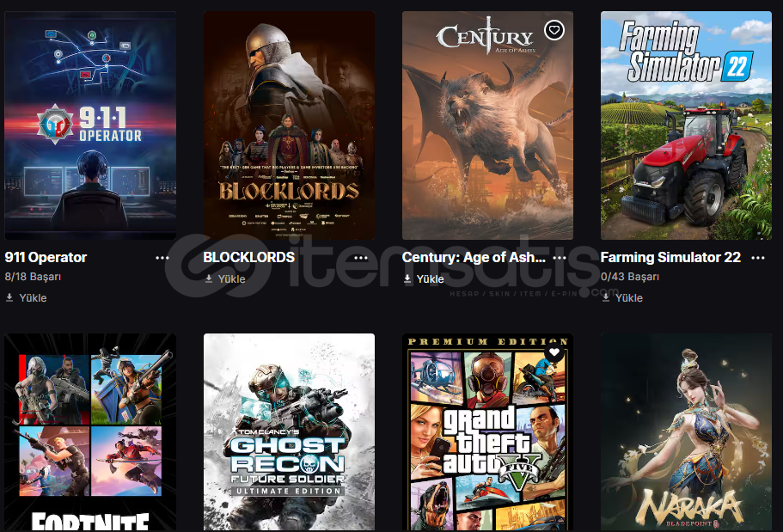This screenshot has width=783, height=532.
Task: Open the Naraka Bladepoint cover art
Action: (686, 432)
